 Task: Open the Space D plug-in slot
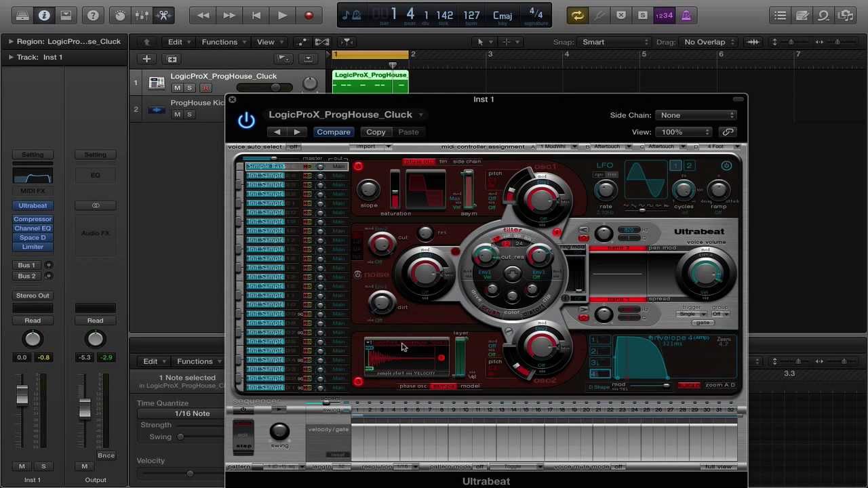[x=33, y=238]
